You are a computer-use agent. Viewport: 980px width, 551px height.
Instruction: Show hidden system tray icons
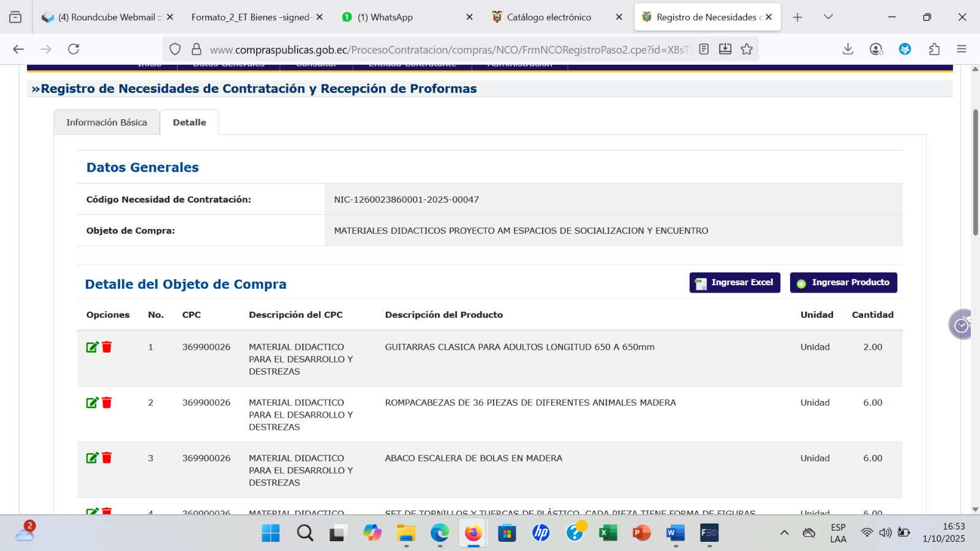pos(784,533)
